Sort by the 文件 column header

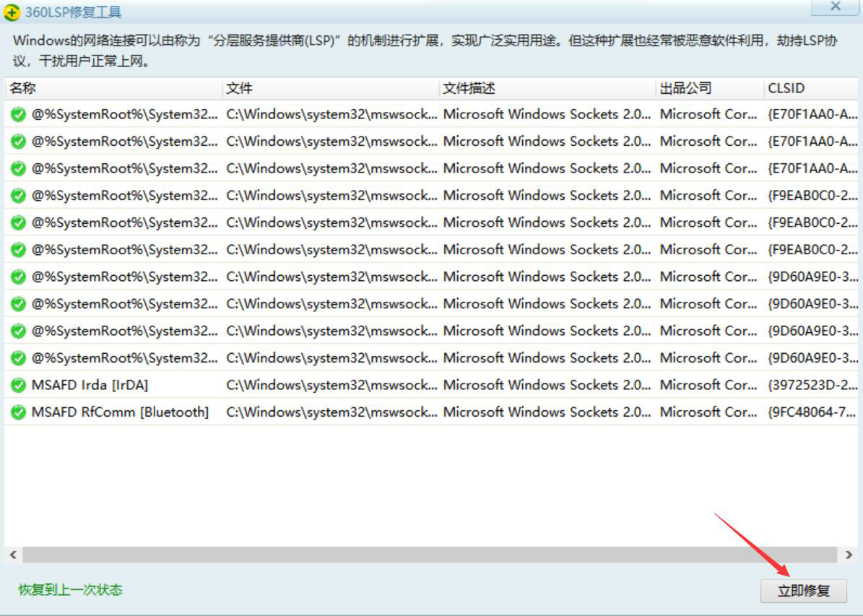[330, 88]
